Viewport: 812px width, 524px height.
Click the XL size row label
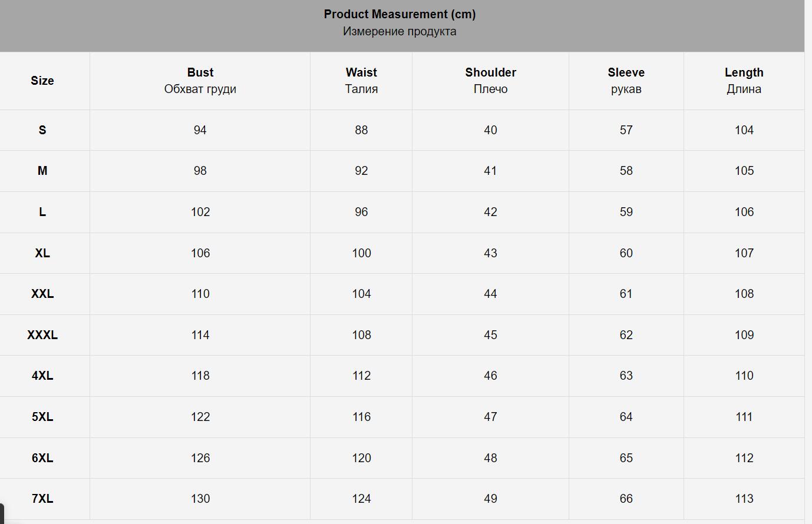tap(42, 253)
